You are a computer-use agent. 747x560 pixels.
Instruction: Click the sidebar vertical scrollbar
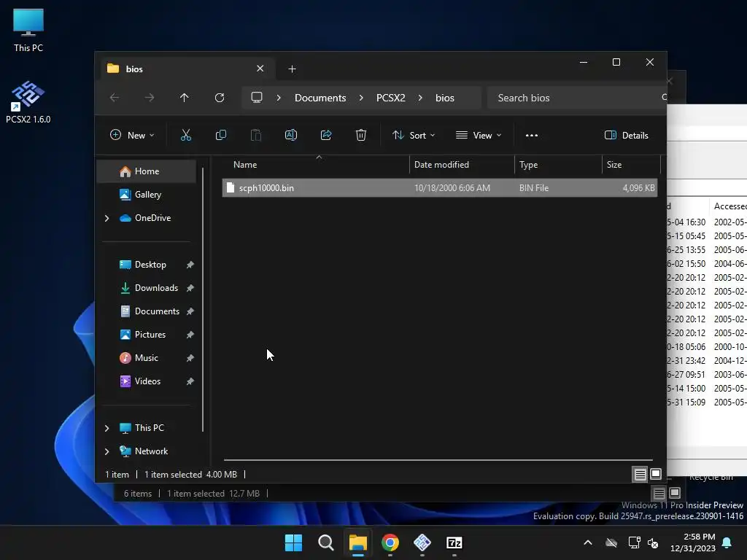(203, 300)
